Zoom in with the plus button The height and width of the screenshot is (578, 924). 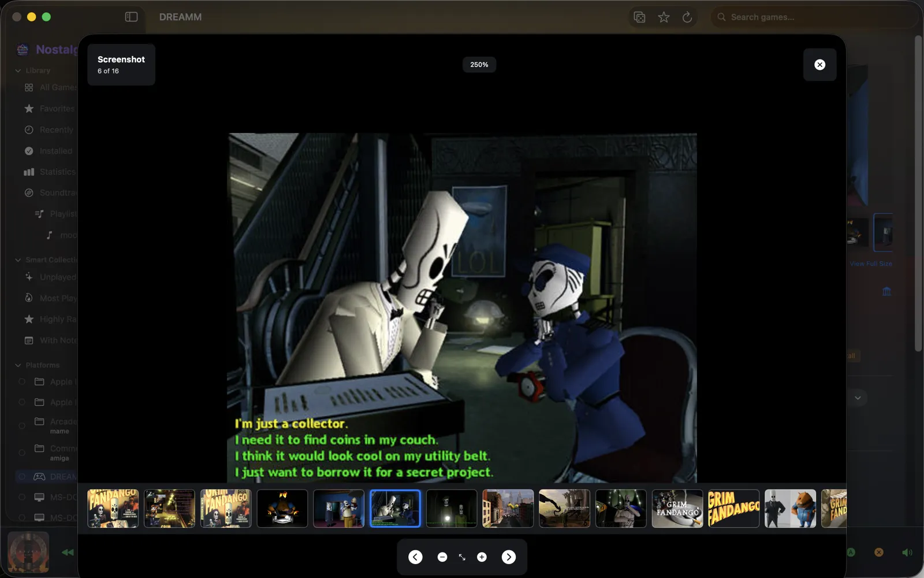pyautogui.click(x=482, y=557)
